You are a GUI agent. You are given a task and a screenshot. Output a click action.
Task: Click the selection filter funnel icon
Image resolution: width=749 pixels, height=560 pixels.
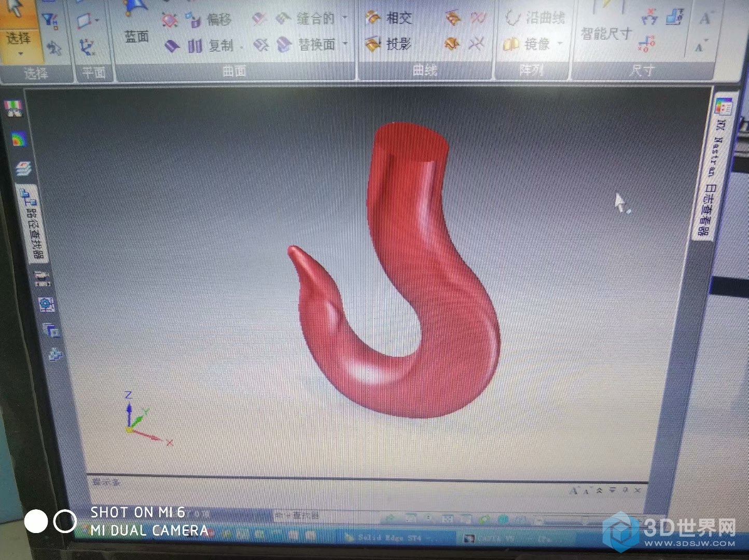point(50,20)
